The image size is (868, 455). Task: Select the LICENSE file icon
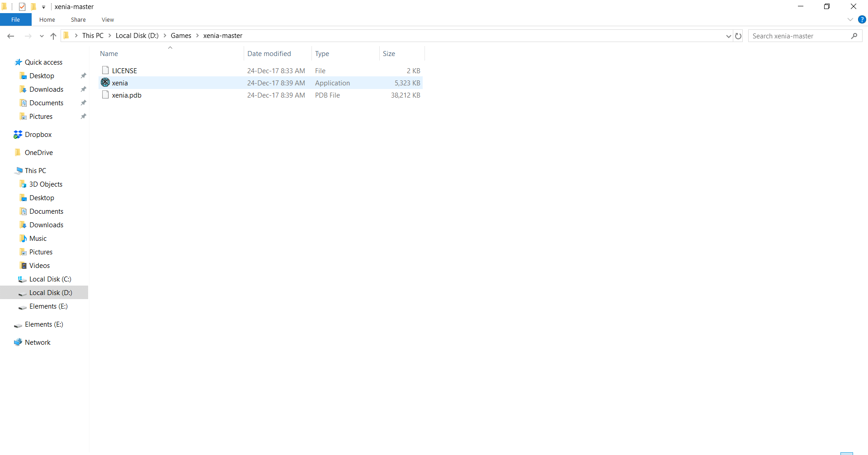pos(105,70)
